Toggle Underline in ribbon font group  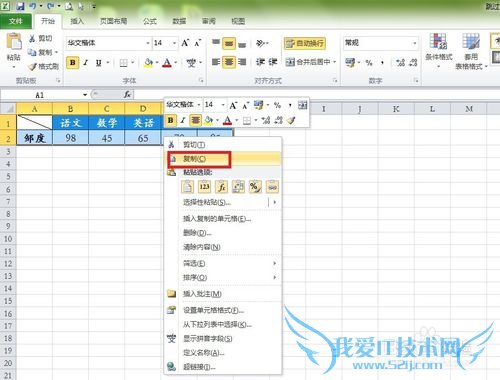(99, 63)
